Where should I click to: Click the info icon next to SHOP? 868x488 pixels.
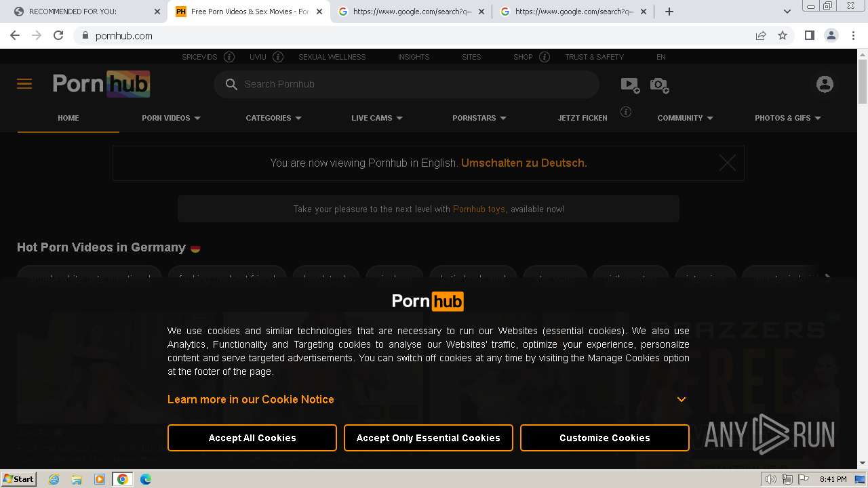pos(545,57)
